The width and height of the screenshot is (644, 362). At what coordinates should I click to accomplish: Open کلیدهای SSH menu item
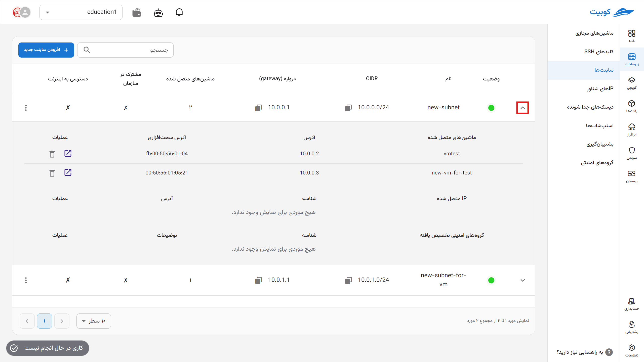click(584, 52)
